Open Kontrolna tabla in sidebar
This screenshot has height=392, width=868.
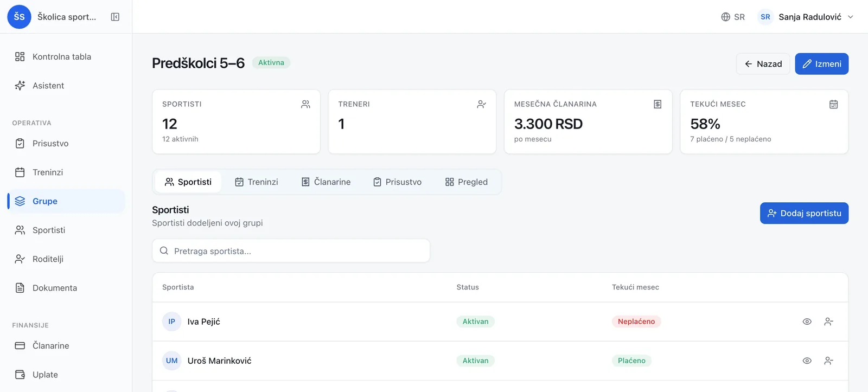click(66, 56)
